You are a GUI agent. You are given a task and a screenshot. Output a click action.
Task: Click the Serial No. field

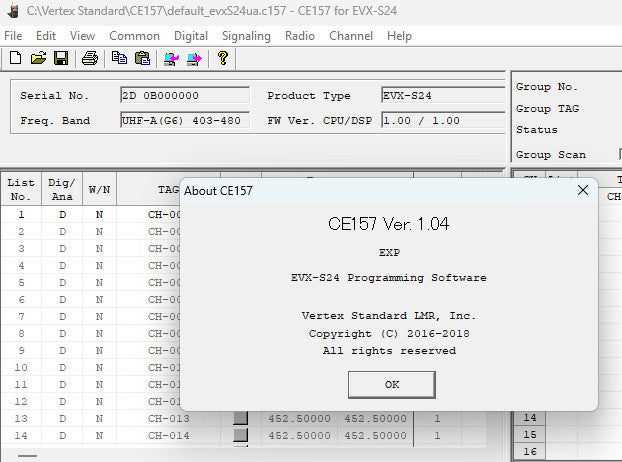185,96
